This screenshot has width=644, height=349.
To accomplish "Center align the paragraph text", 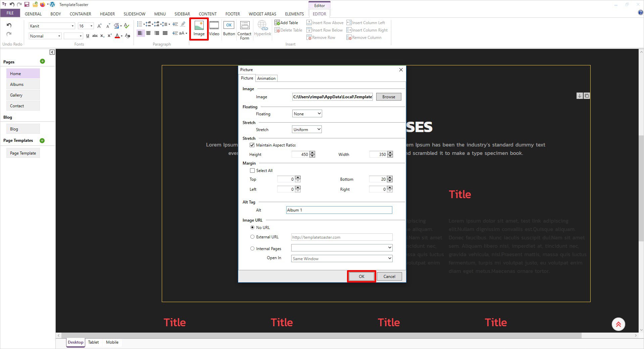I will click(x=148, y=33).
